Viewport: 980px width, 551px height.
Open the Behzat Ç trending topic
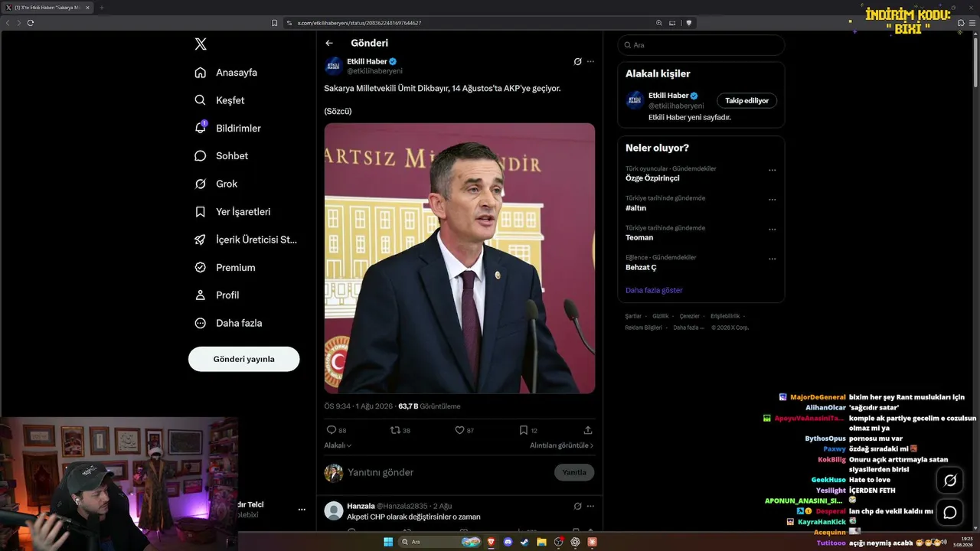641,268
